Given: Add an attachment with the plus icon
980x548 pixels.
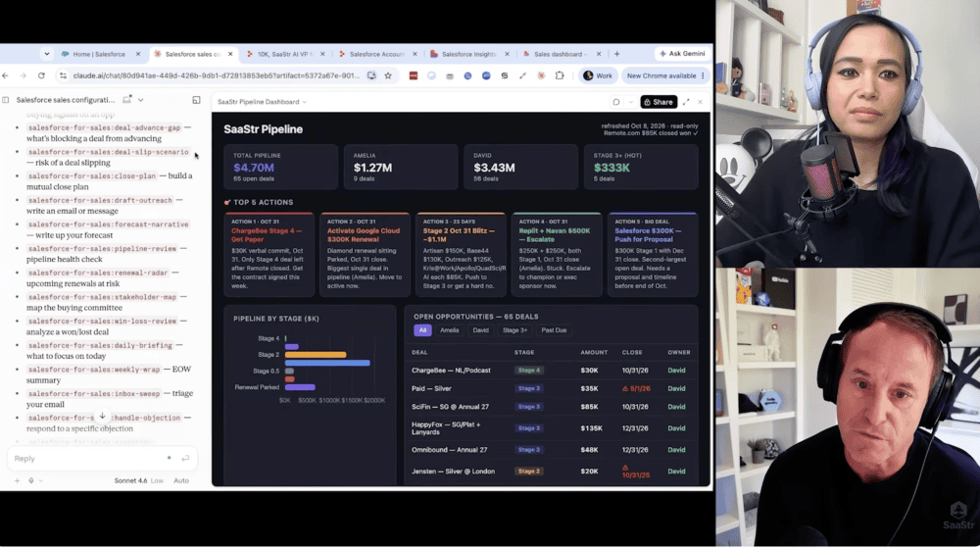Looking at the screenshot, I should [x=17, y=480].
